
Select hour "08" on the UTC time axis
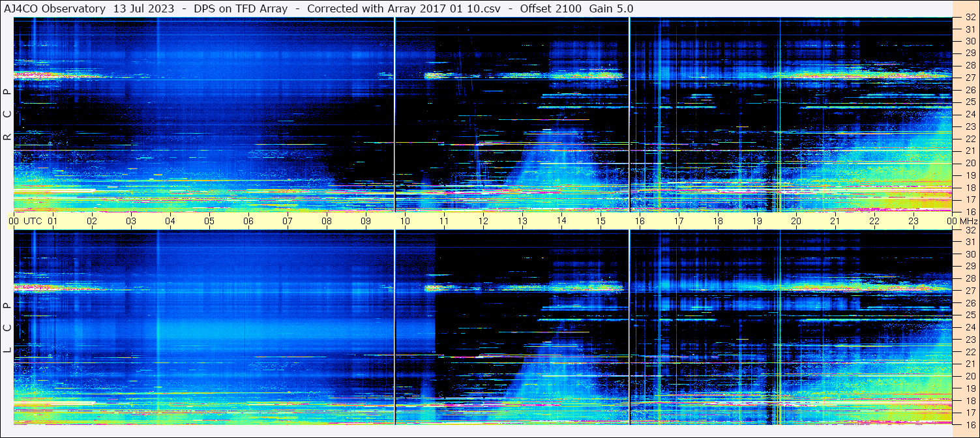point(327,221)
